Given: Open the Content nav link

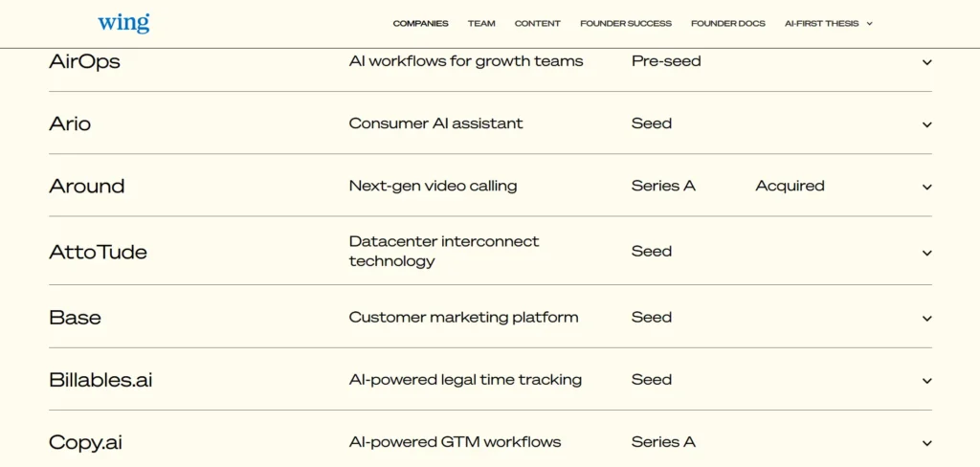Looking at the screenshot, I should [x=538, y=24].
